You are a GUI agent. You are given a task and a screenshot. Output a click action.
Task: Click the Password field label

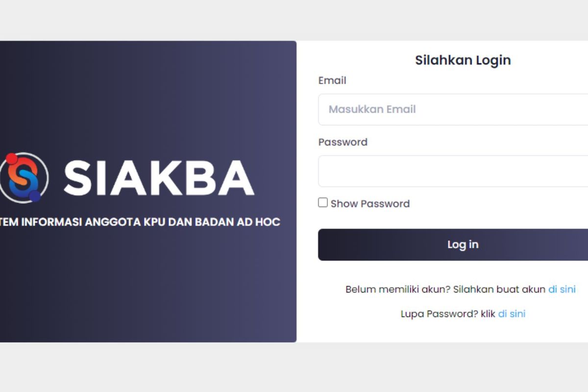coord(343,142)
